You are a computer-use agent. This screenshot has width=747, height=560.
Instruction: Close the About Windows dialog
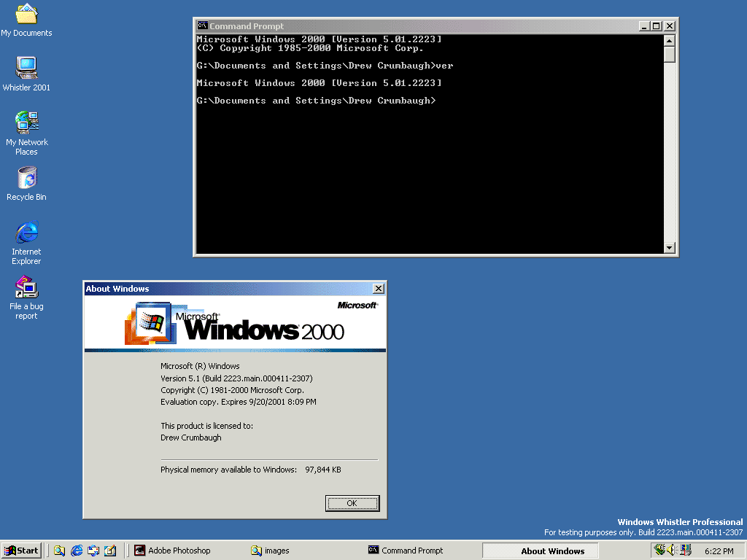click(379, 289)
